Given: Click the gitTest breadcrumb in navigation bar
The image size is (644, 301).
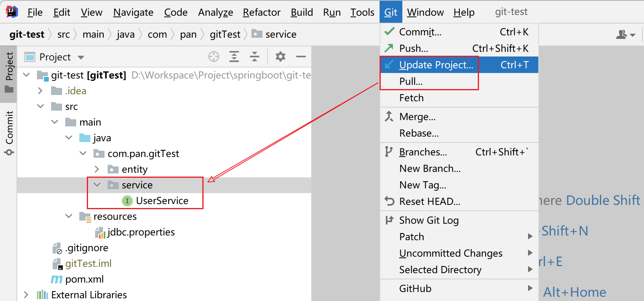Looking at the screenshot, I should tap(225, 35).
